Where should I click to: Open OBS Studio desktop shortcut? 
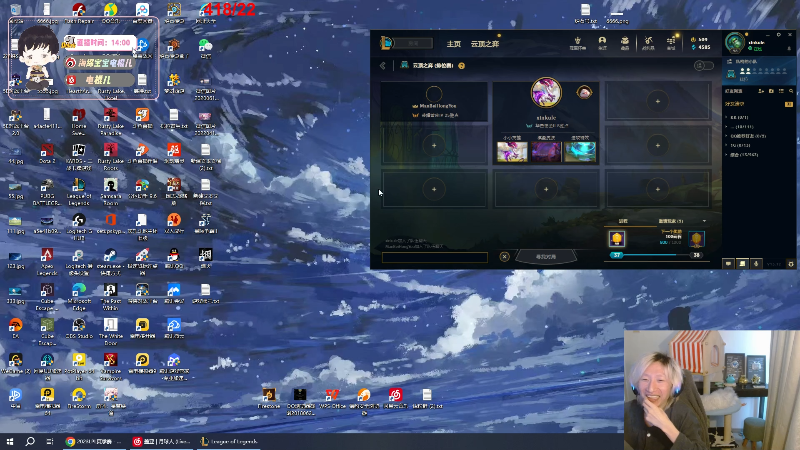79,328
